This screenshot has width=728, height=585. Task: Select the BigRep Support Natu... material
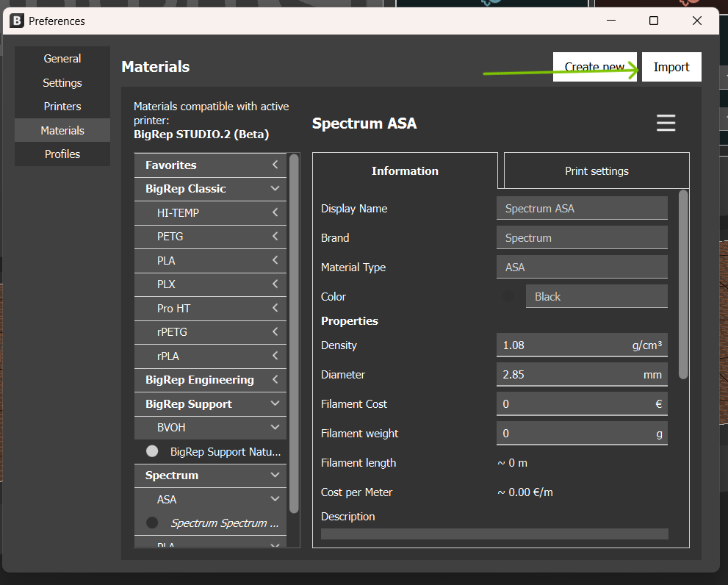tap(210, 452)
